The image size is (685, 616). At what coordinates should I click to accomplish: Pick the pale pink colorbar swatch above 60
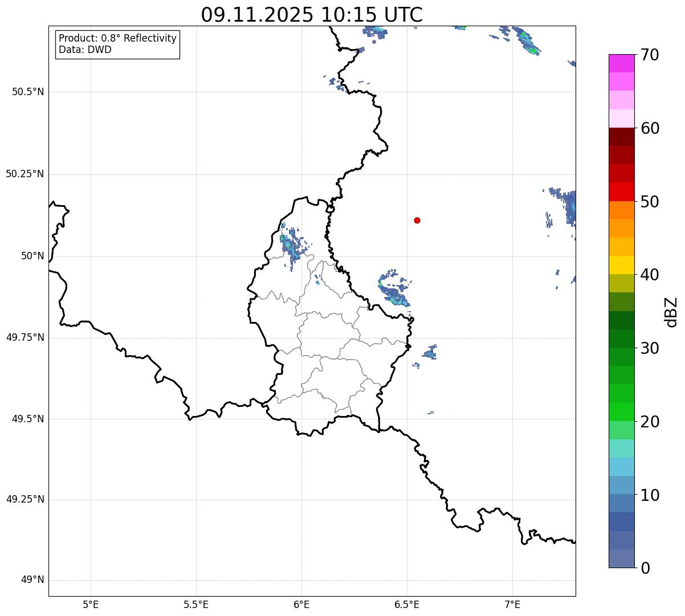[x=621, y=119]
